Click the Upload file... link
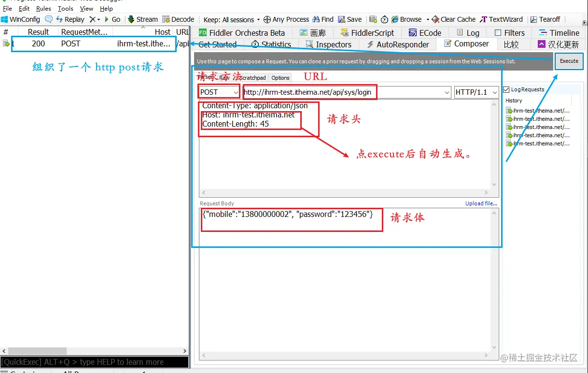Image resolution: width=588 pixels, height=373 pixels. tap(481, 203)
